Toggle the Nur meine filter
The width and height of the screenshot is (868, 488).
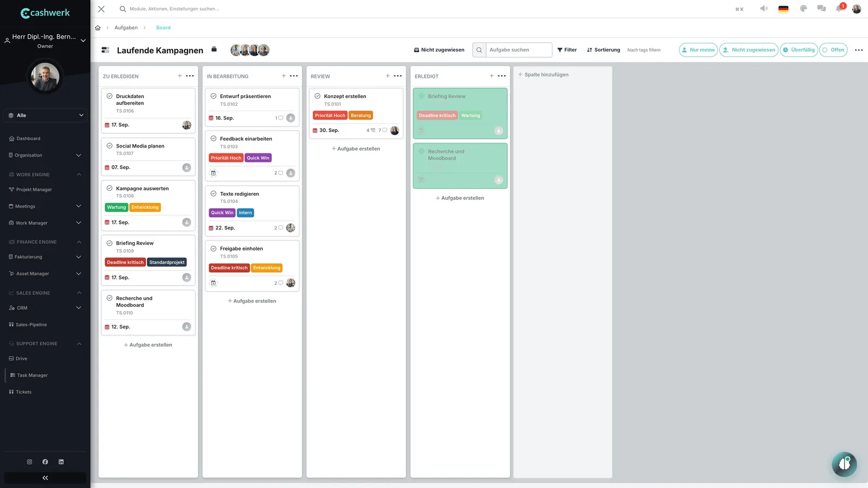coord(698,50)
